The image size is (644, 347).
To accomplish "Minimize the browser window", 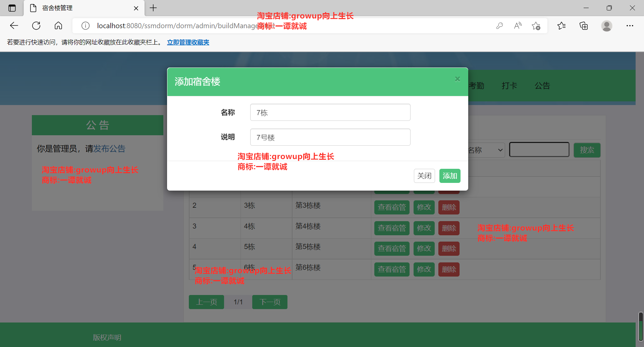I will click(586, 8).
